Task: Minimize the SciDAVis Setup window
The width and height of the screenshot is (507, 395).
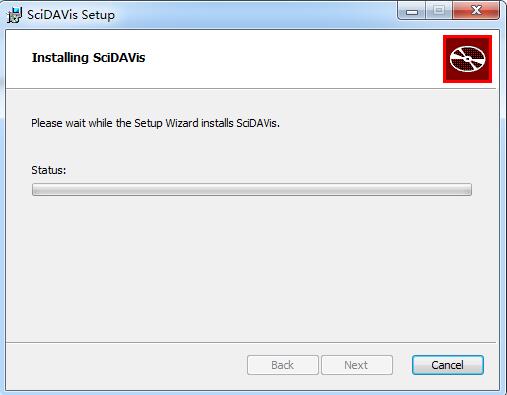Action: pos(412,11)
